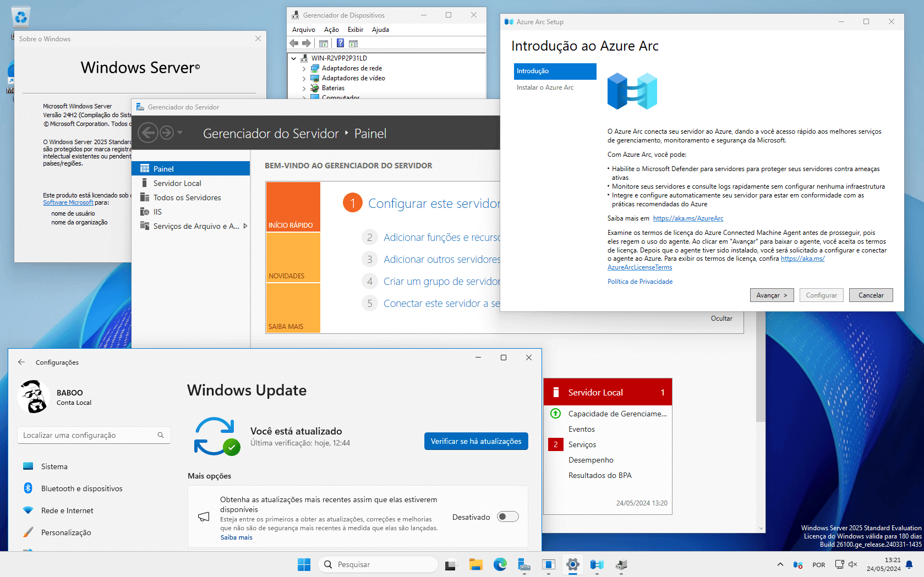
Task: Click the green Capacidade de Gerenciamento status icon
Action: tap(556, 413)
